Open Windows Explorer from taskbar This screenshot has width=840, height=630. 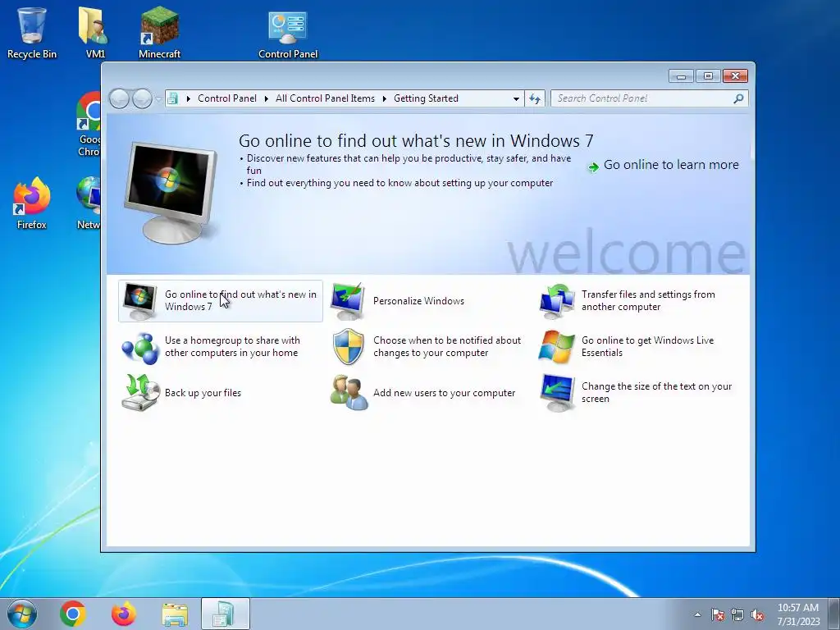point(175,614)
